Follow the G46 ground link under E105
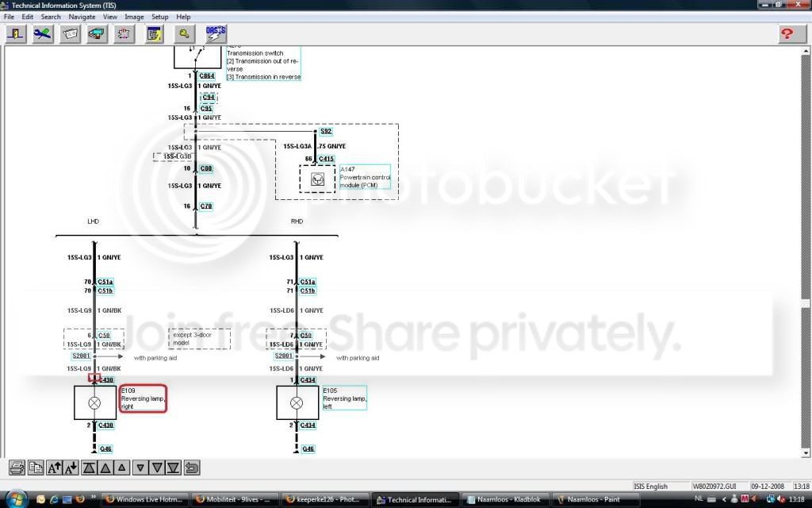 pos(308,449)
